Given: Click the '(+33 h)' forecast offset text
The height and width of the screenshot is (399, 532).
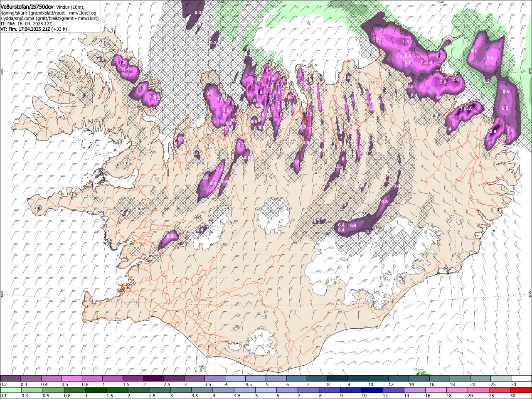Looking at the screenshot, I should click(60, 29).
